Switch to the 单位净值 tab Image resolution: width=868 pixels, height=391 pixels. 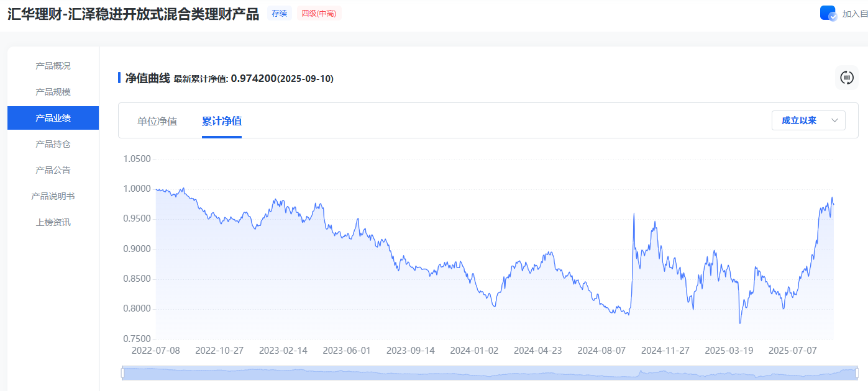[x=157, y=121]
